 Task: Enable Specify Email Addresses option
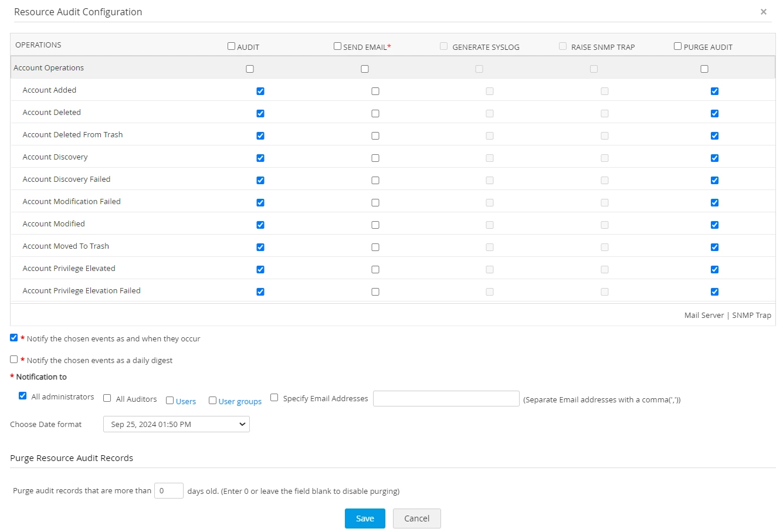point(274,397)
